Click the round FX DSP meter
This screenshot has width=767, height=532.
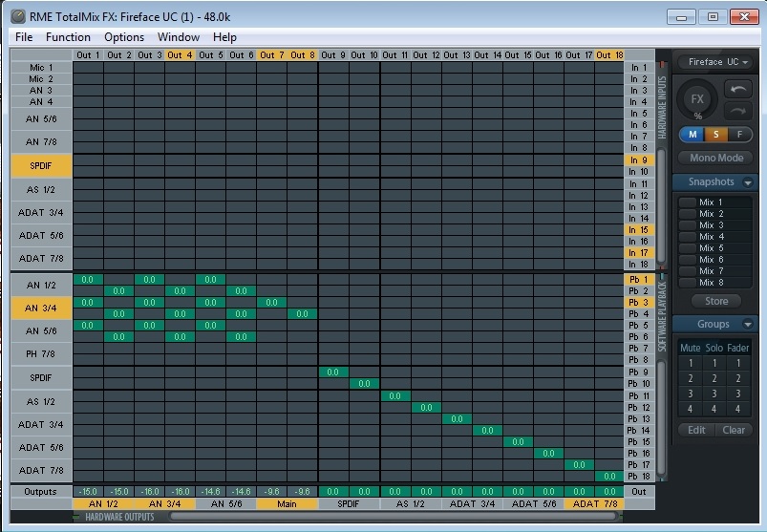pyautogui.click(x=697, y=100)
